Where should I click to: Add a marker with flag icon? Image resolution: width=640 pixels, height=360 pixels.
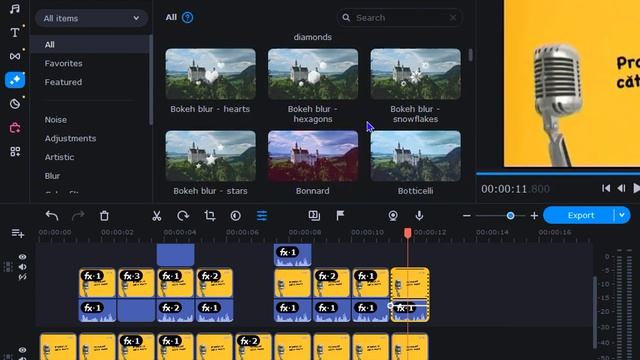point(340,216)
